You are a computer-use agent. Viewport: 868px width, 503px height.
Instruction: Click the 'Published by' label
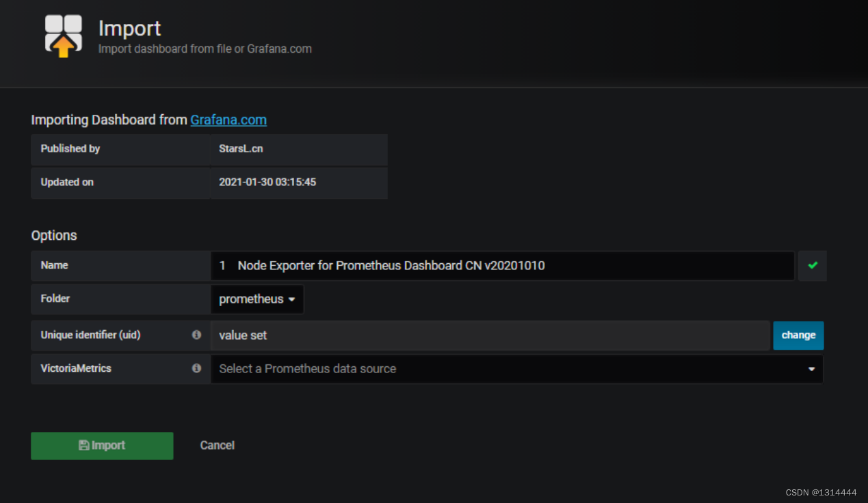(x=70, y=148)
